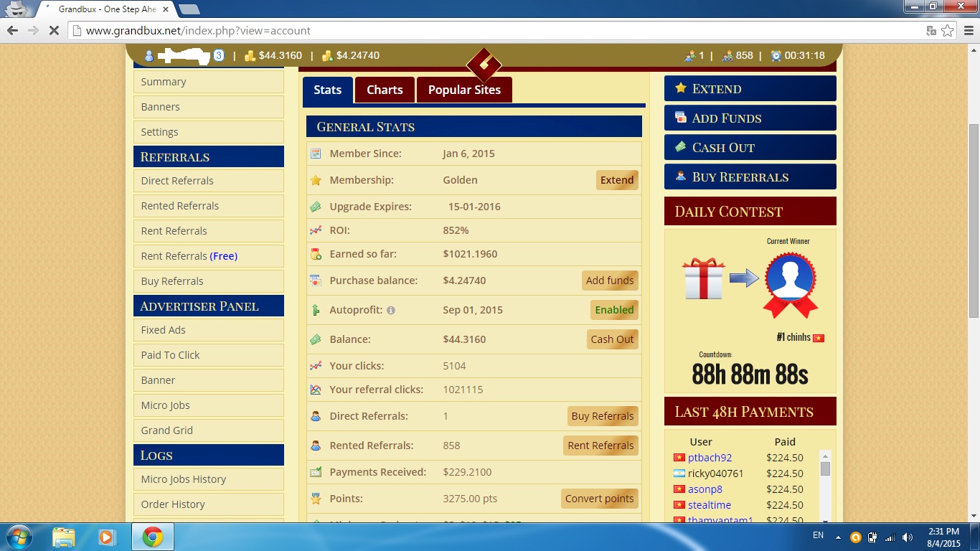Click the icon beside Purchase balance

316,281
